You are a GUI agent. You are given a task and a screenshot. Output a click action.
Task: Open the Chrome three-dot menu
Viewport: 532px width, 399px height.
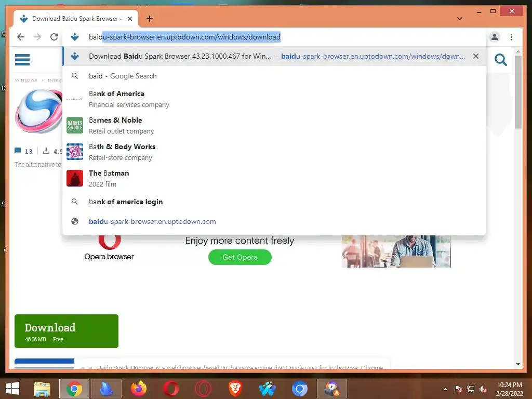coord(511,37)
